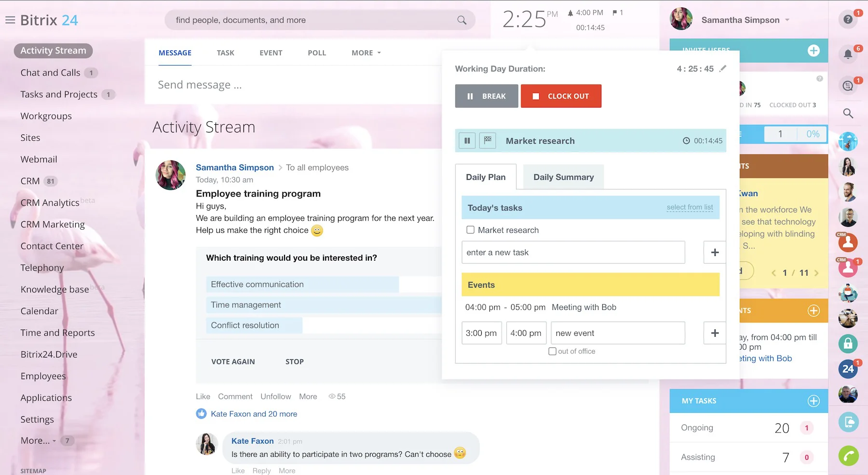Open the notifications bell icon
868x475 pixels.
pos(848,54)
